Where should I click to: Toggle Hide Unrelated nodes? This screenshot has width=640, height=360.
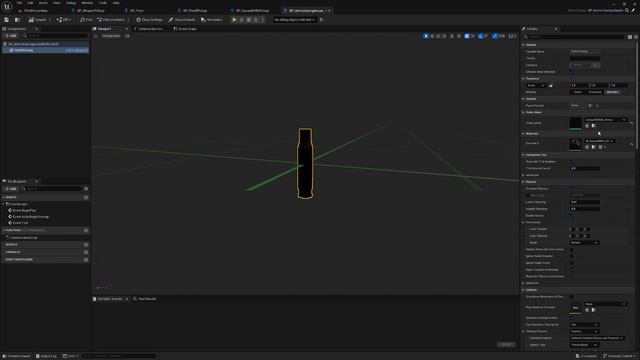coord(111,20)
